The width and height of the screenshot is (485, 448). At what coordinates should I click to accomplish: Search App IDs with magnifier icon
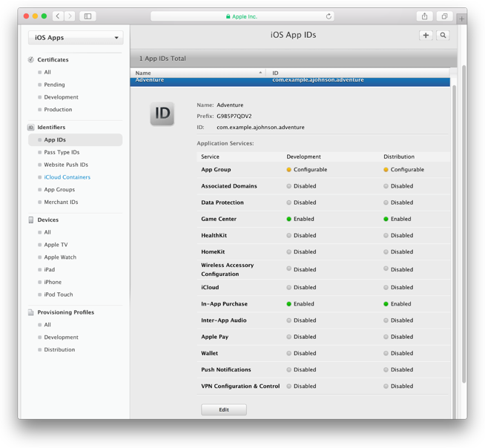click(x=443, y=36)
